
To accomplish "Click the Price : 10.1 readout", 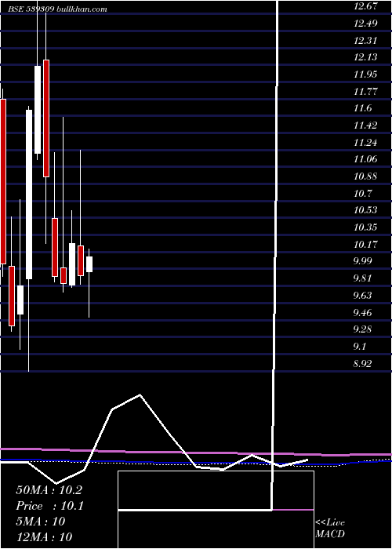I will (x=49, y=506).
